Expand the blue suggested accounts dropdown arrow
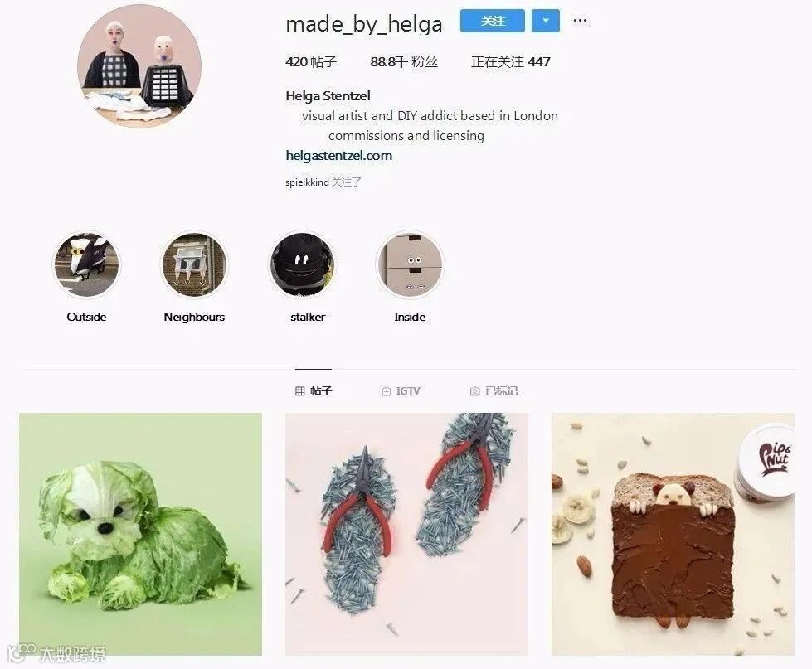The height and width of the screenshot is (669, 812). tap(545, 21)
